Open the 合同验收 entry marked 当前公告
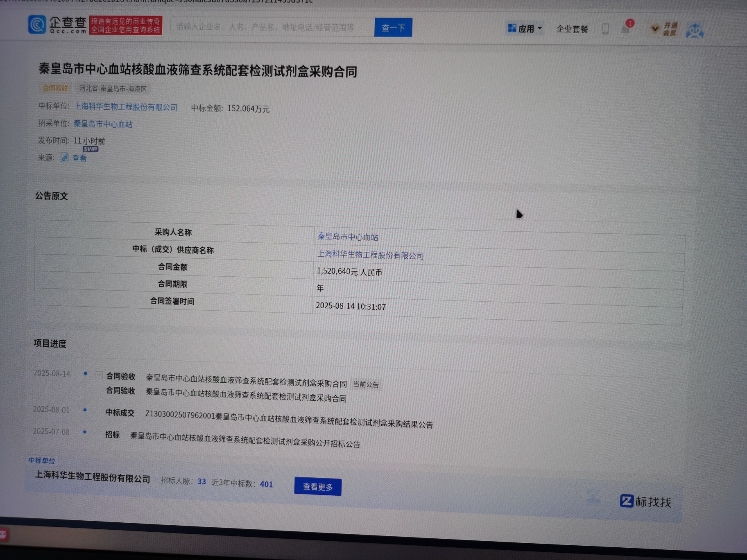 pyautogui.click(x=246, y=380)
